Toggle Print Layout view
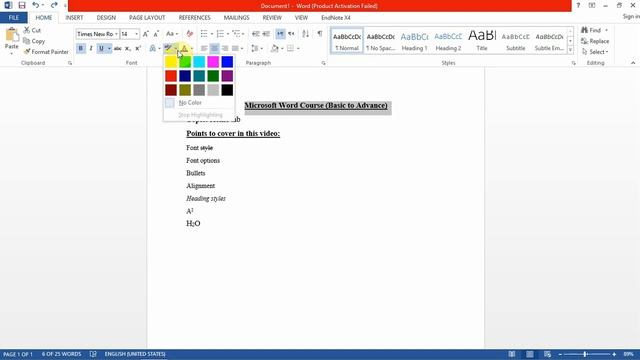This screenshot has height=360, width=640. 529,354
